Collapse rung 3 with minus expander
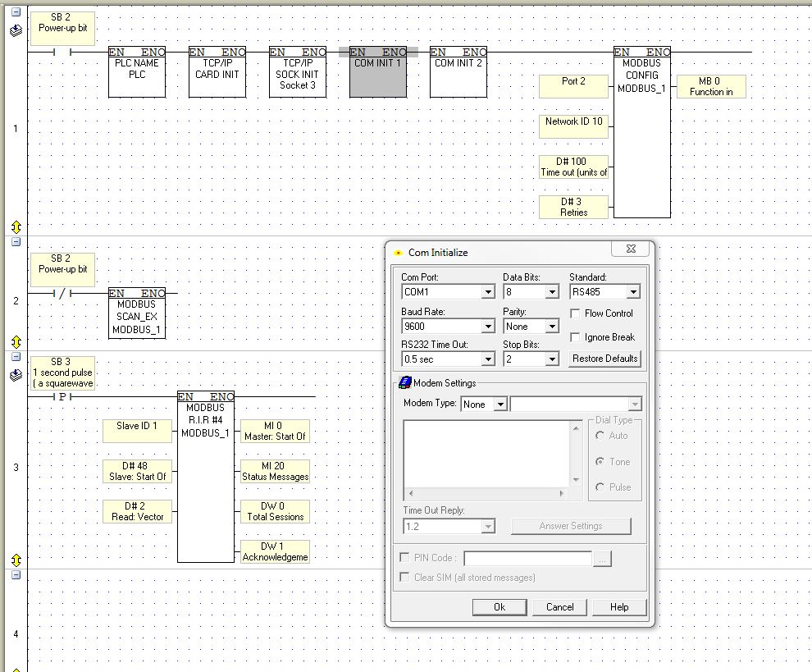This screenshot has height=672, width=812. pos(16,356)
